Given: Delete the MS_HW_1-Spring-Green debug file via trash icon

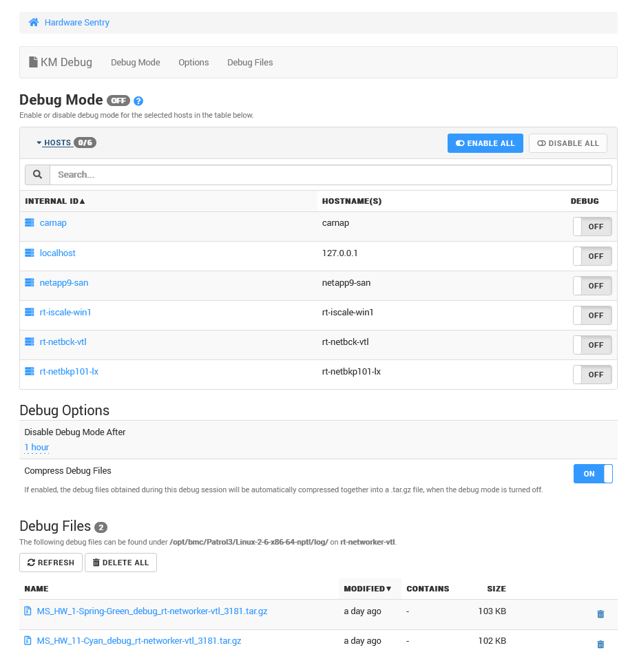Looking at the screenshot, I should pos(600,614).
